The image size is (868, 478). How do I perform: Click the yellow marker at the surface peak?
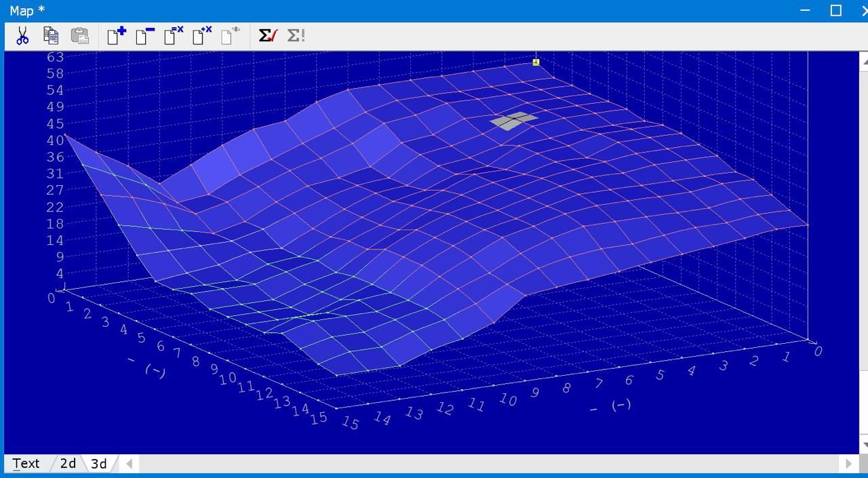click(x=536, y=62)
